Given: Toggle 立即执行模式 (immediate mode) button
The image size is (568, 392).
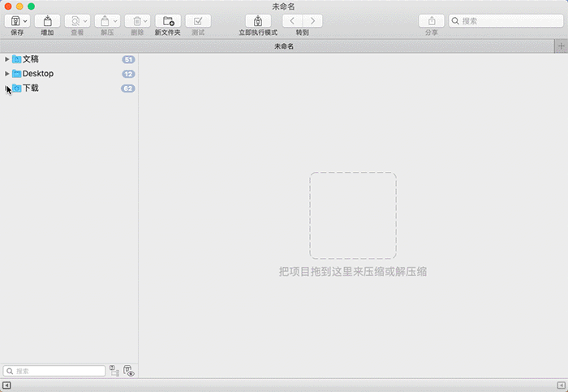Looking at the screenshot, I should pyautogui.click(x=258, y=21).
